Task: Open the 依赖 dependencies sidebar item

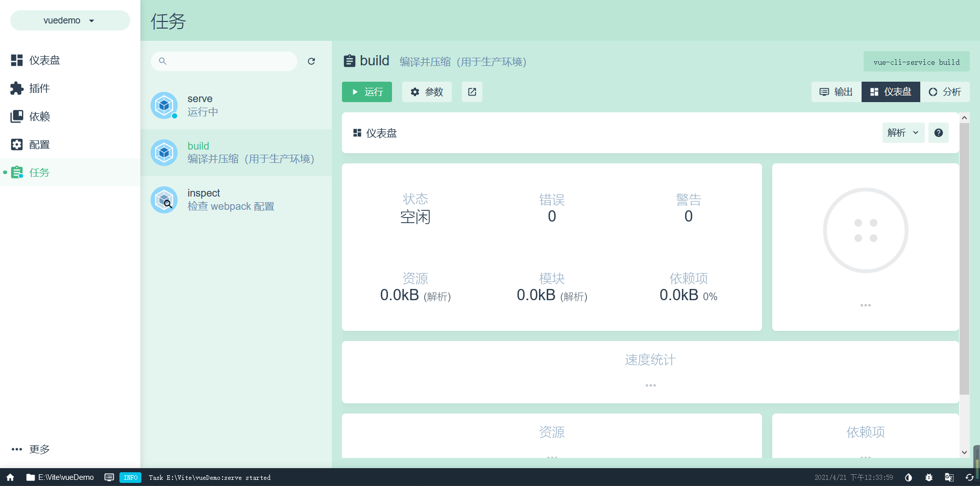Action: point(70,116)
